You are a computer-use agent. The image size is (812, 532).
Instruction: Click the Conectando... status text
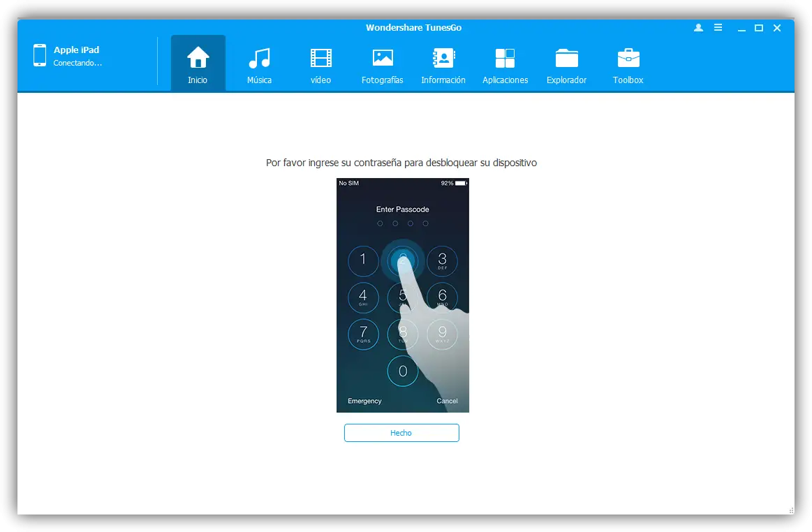(77, 63)
